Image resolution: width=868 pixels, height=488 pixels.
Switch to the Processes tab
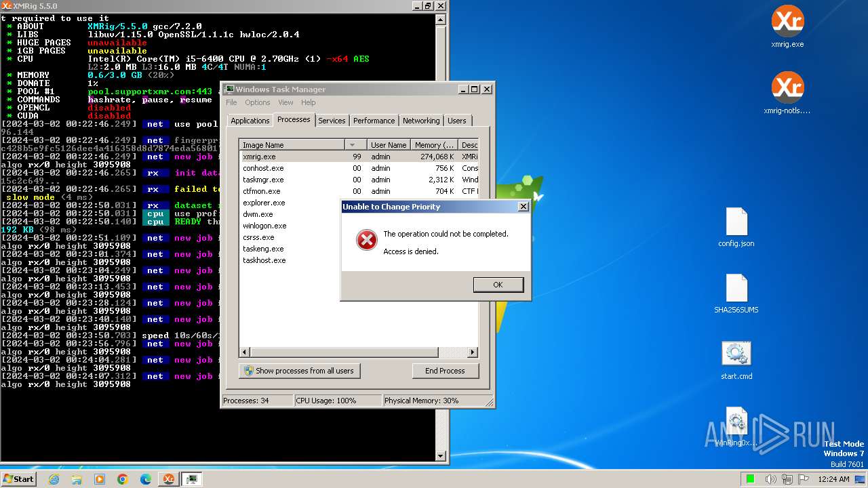(x=294, y=119)
